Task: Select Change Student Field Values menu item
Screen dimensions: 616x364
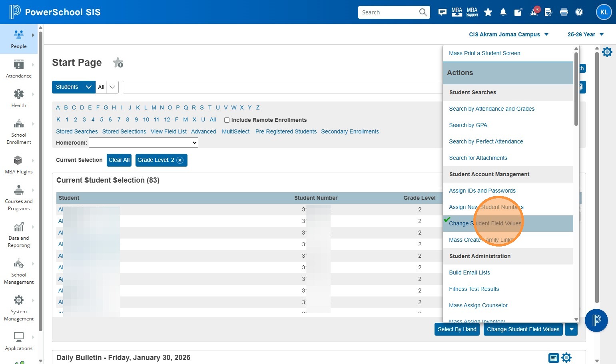Action: coord(485,223)
